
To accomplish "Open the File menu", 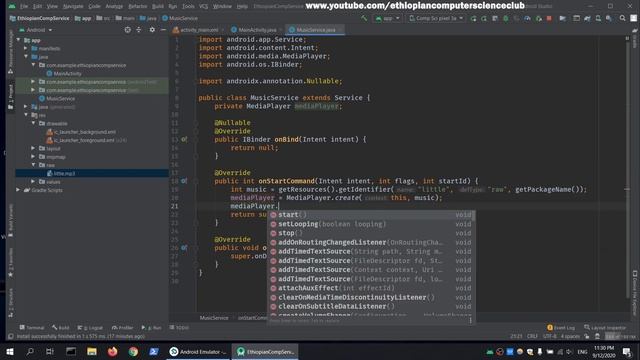I will coord(24,6).
